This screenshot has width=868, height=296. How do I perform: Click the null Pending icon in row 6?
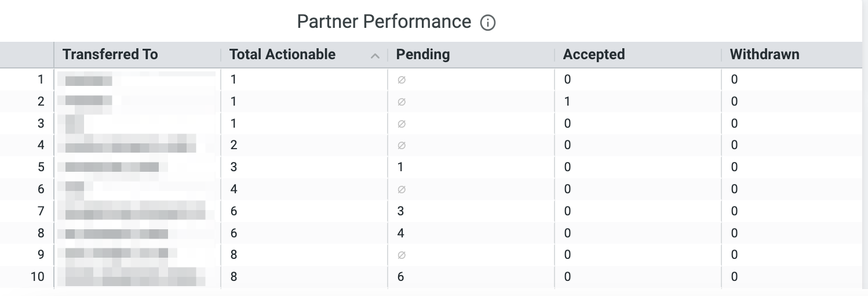click(402, 189)
